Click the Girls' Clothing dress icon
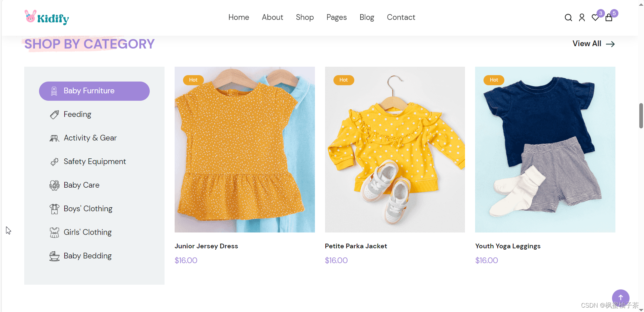The width and height of the screenshot is (644, 312). coord(54,232)
